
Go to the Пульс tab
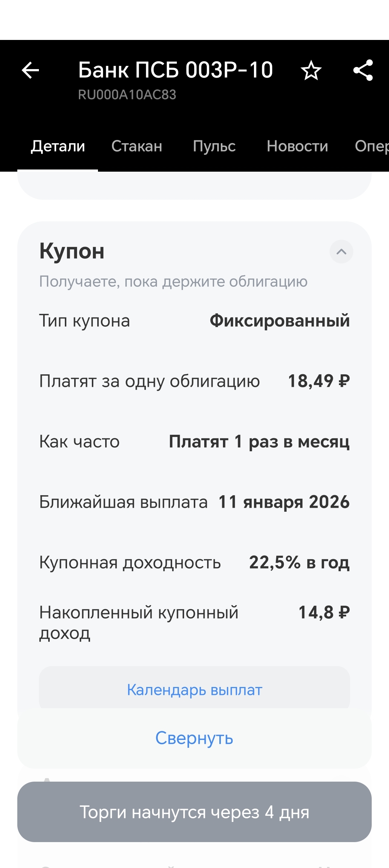click(214, 146)
